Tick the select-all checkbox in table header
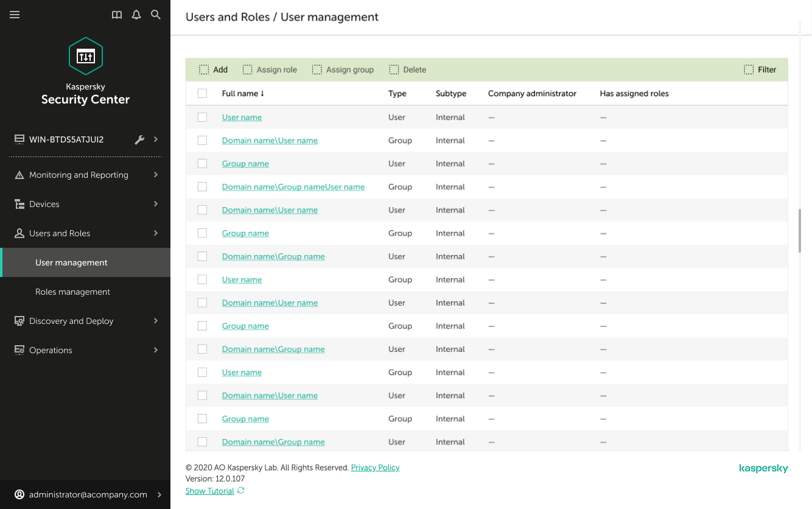 pyautogui.click(x=203, y=94)
